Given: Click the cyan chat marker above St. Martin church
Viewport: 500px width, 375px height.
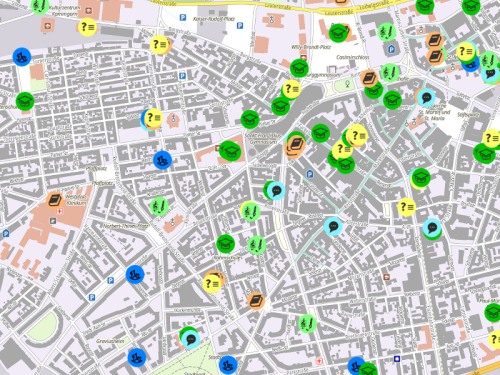Looking at the screenshot, I should 426,98.
